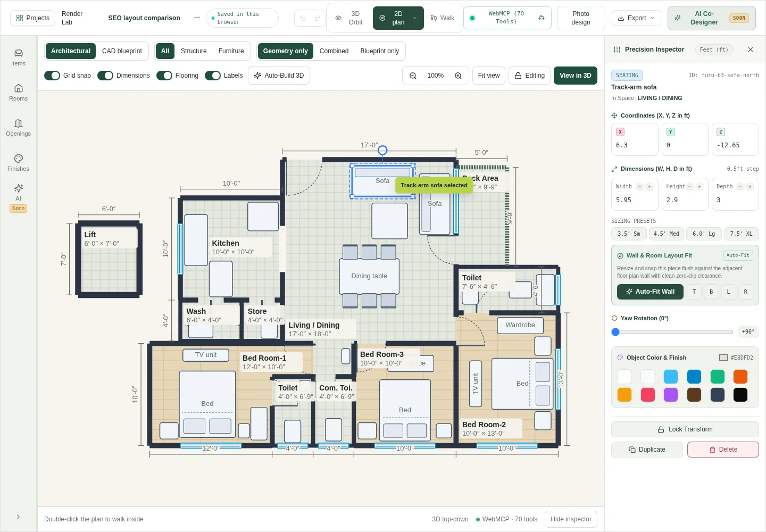Zoom out with the minus magnifier
Screen dimensions: 766x532
coord(413,76)
